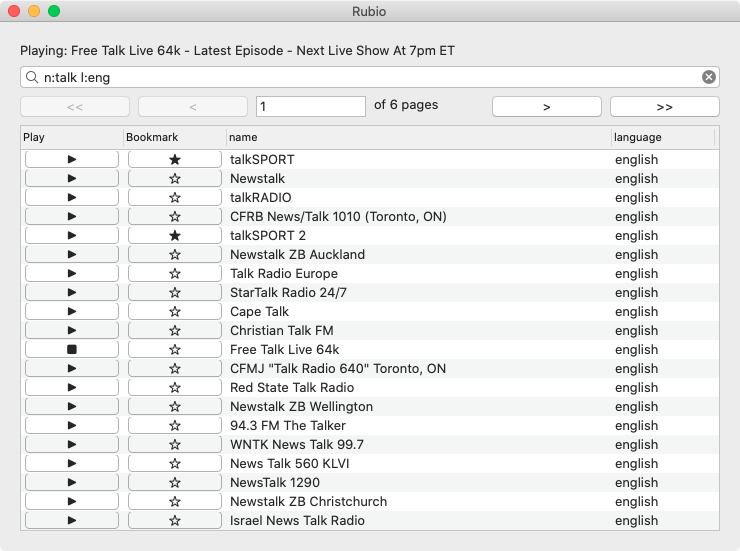Viewport: 740px width, 551px height.
Task: Play Newstalk ZB Auckland
Action: [x=72, y=254]
